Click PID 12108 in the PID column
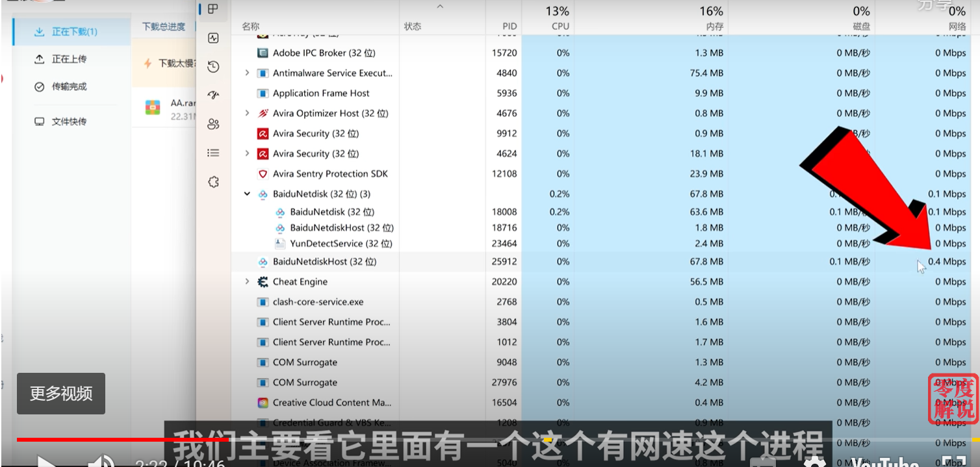The height and width of the screenshot is (467, 980). pos(504,174)
